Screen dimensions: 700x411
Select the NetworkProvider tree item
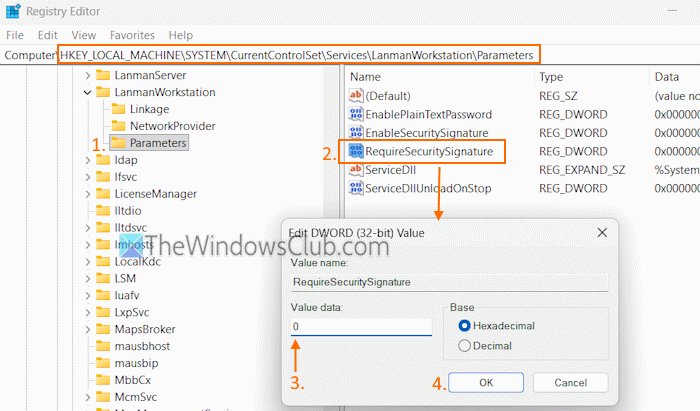[x=172, y=126]
